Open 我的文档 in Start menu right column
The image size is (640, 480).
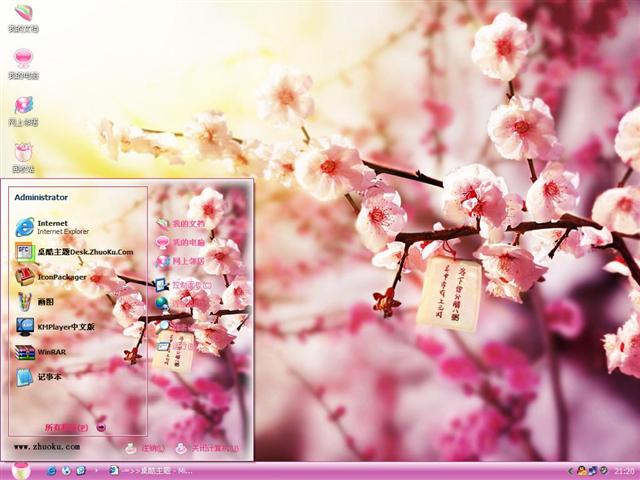click(x=180, y=223)
